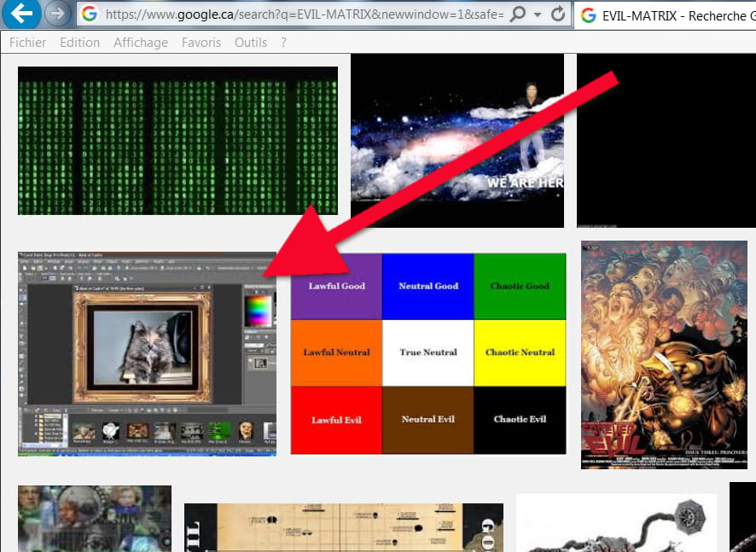Click into the google.ca URL field
The height and width of the screenshot is (552, 756).
pos(299,15)
